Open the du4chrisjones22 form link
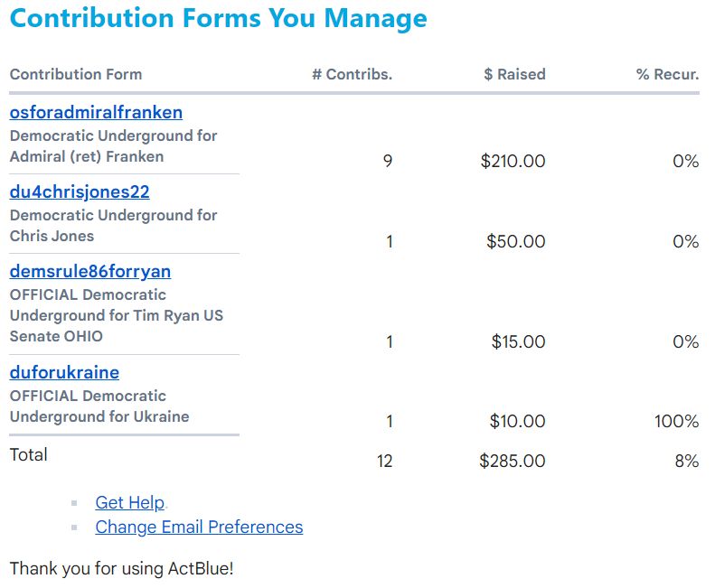The image size is (715, 588). click(x=80, y=192)
